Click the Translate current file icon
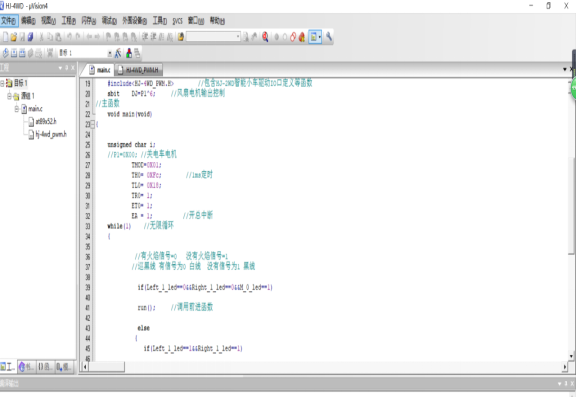 (x=5, y=53)
